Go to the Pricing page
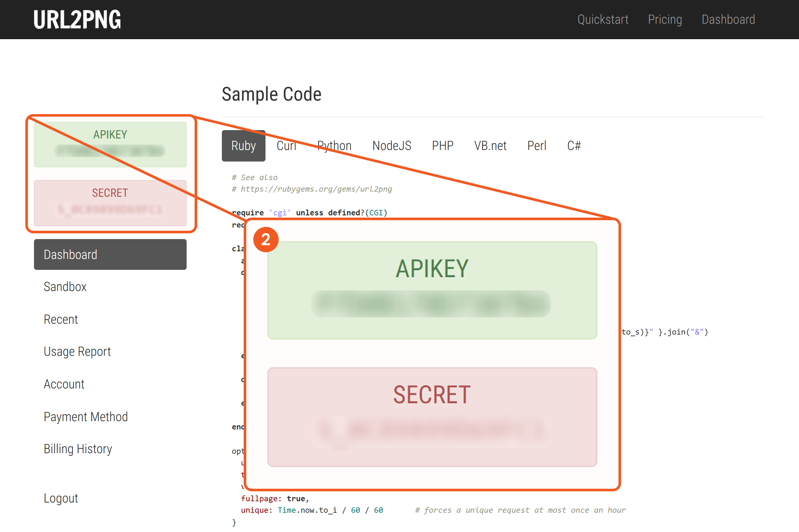Screen dimensions: 799x532 pyautogui.click(x=665, y=20)
